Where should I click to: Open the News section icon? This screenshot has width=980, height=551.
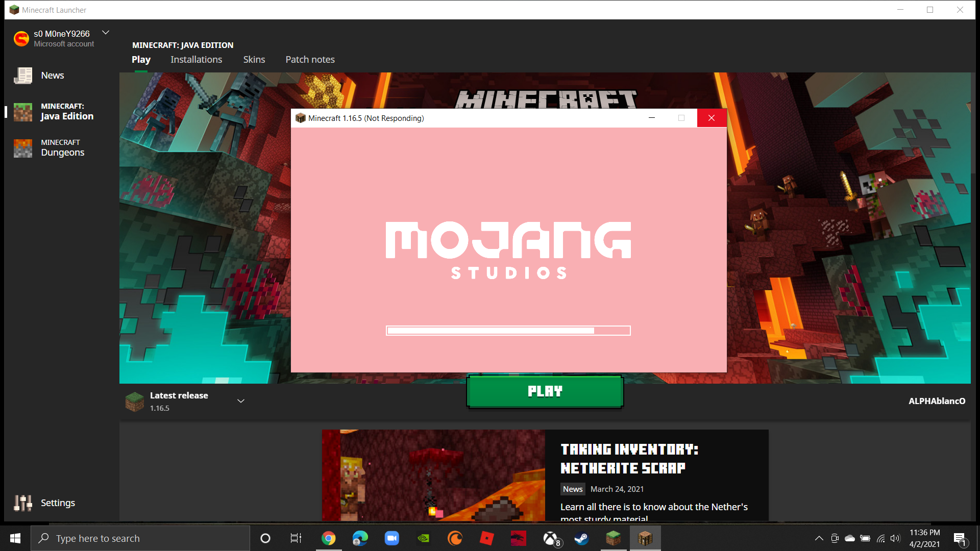23,76
